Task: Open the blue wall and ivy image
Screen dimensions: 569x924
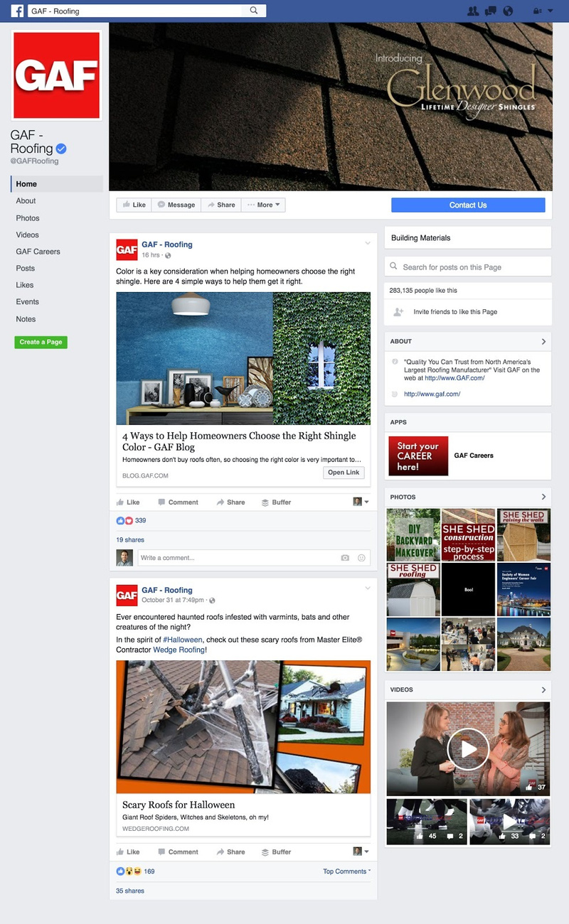Action: [x=243, y=358]
